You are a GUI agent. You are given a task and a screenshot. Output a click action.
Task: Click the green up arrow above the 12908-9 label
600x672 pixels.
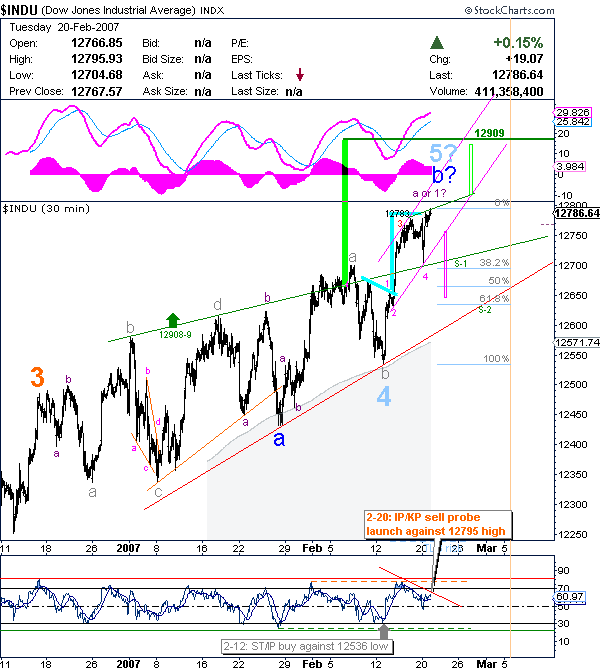point(173,320)
